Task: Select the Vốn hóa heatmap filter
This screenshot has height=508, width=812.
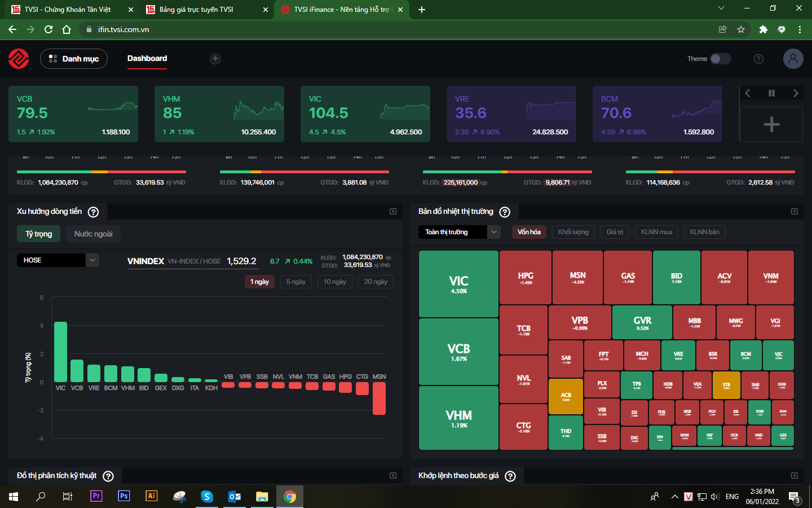Action: [529, 232]
